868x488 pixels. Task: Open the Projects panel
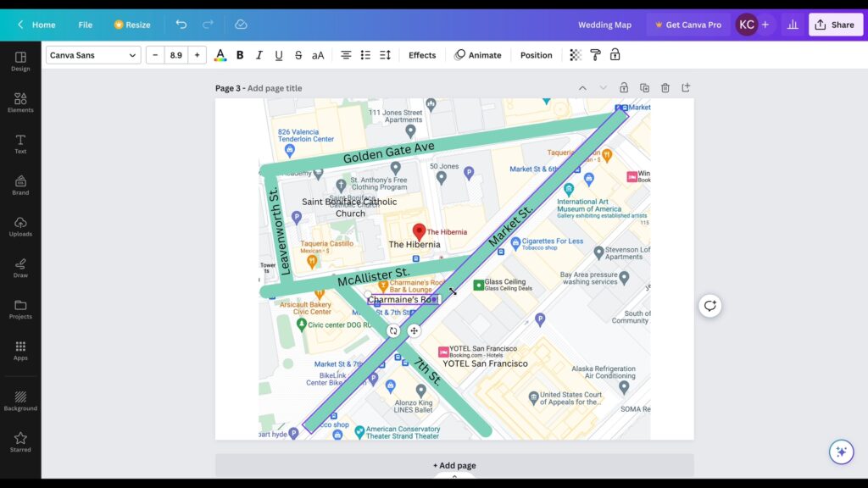(20, 309)
